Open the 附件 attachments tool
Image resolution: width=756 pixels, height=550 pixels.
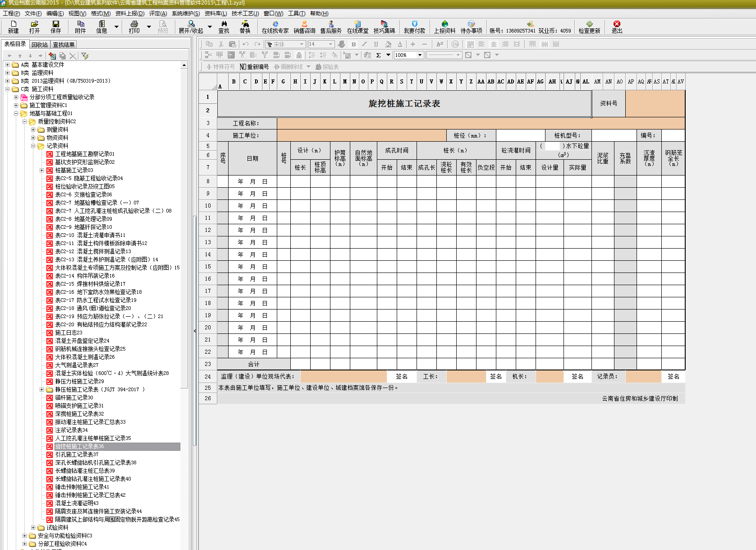tap(80, 27)
